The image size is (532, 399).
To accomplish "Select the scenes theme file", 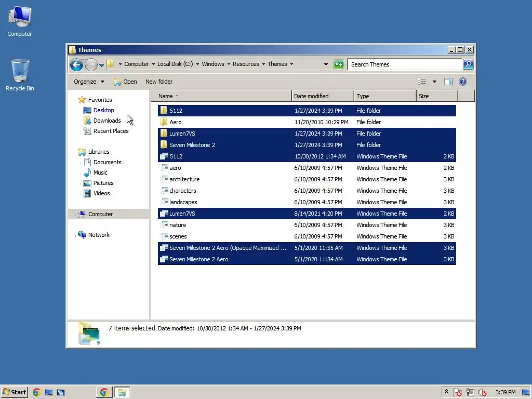I will [307, 236].
